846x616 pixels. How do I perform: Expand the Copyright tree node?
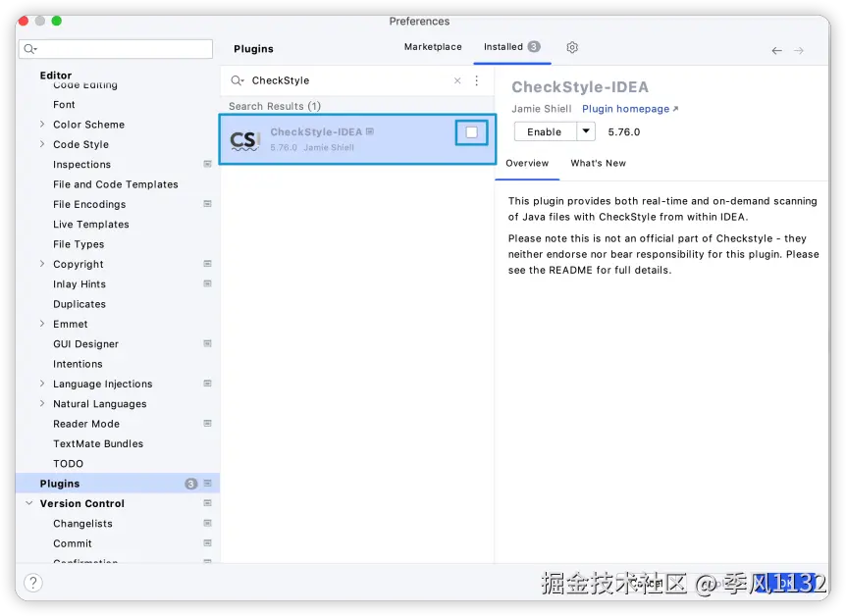pyautogui.click(x=42, y=264)
